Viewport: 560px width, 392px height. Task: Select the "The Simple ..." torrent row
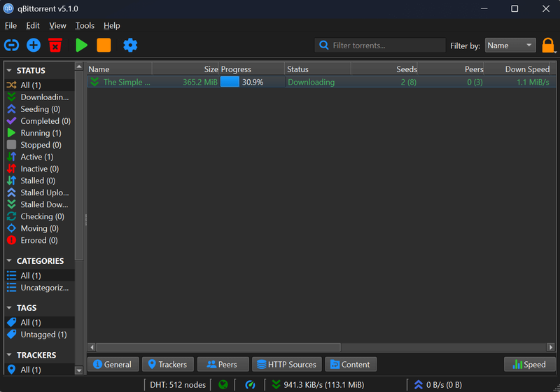click(321, 82)
